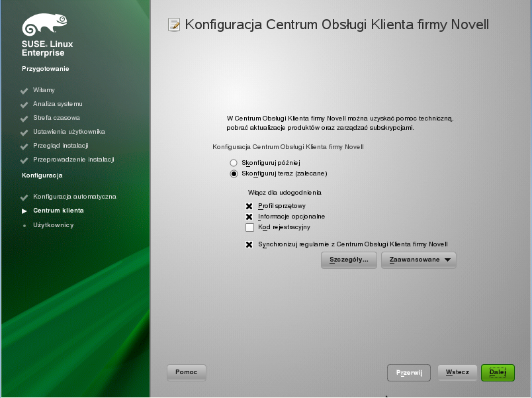Proceed with the green Dalej button
The width and height of the screenshot is (532, 398).
click(x=498, y=373)
